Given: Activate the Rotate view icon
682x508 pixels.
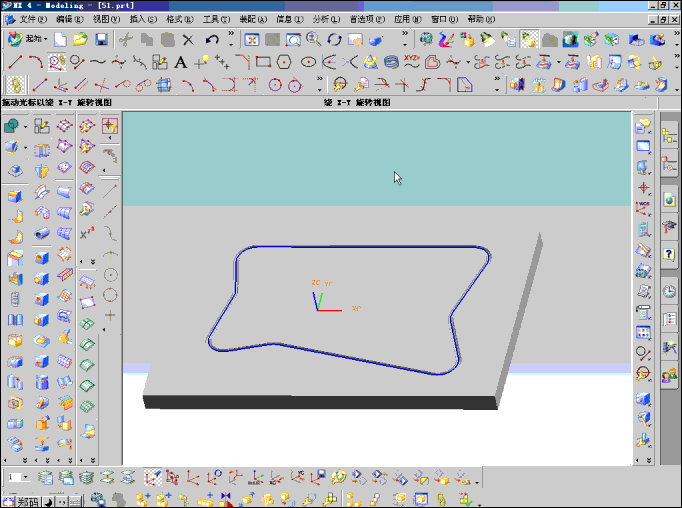Looking at the screenshot, I should click(334, 40).
